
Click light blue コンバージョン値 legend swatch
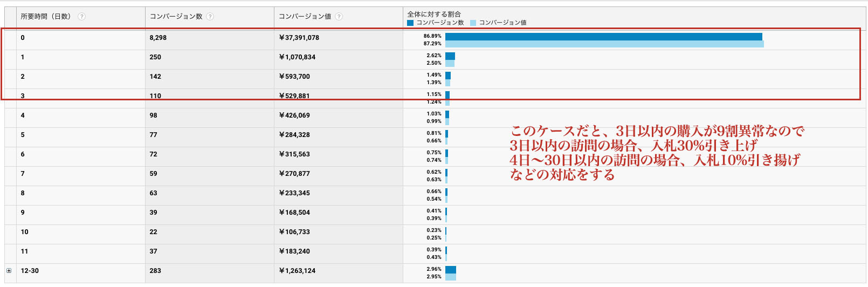(x=473, y=23)
